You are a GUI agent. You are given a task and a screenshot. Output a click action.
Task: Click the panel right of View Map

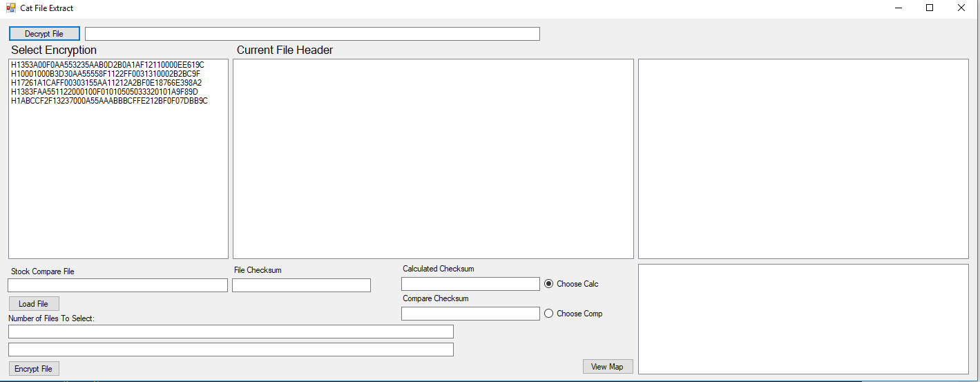[803, 319]
